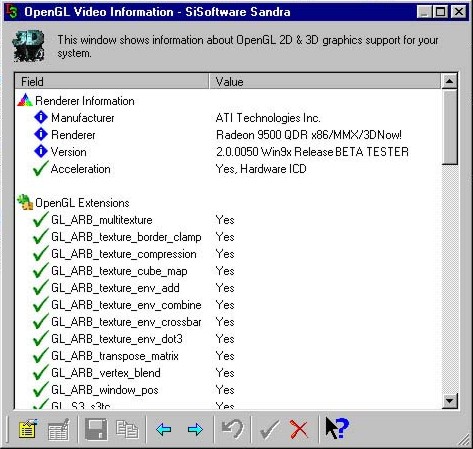Screen dimensions: 473x449
Task: Select the GL_ARB_transpose_matrix label
Action: (x=115, y=356)
